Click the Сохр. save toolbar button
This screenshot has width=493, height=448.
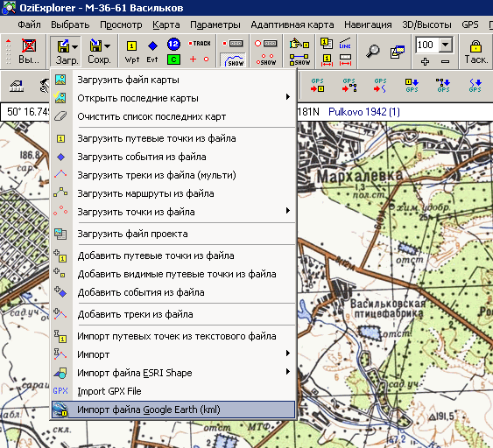95,52
